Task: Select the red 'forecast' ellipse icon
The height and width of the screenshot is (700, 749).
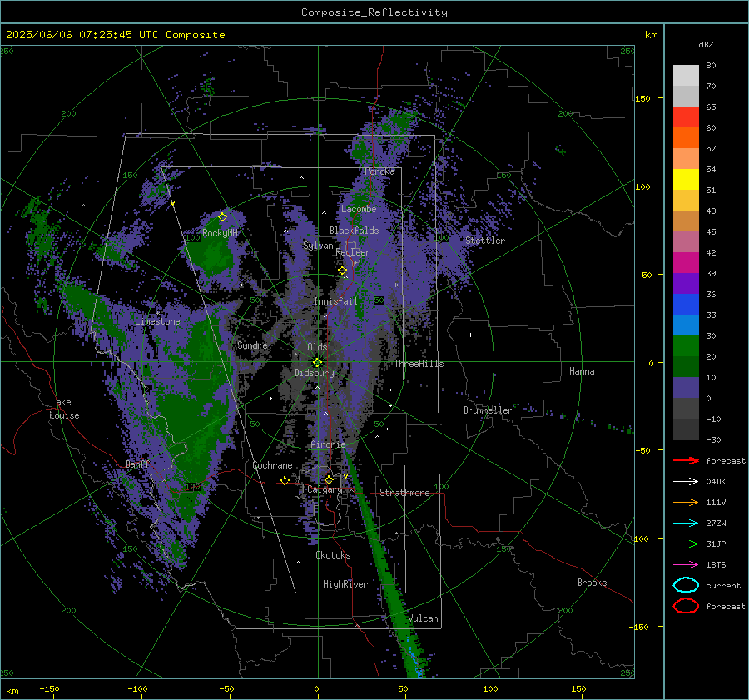Action: point(686,606)
